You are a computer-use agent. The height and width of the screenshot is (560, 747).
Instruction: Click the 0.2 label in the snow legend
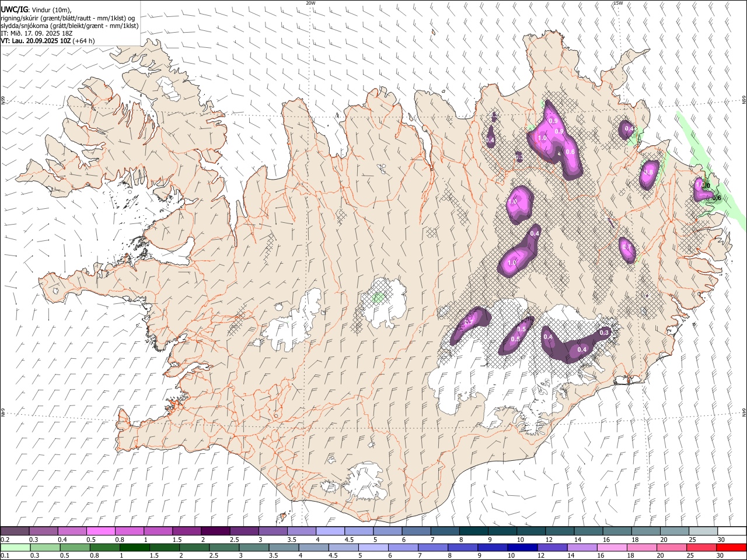pos(5,540)
